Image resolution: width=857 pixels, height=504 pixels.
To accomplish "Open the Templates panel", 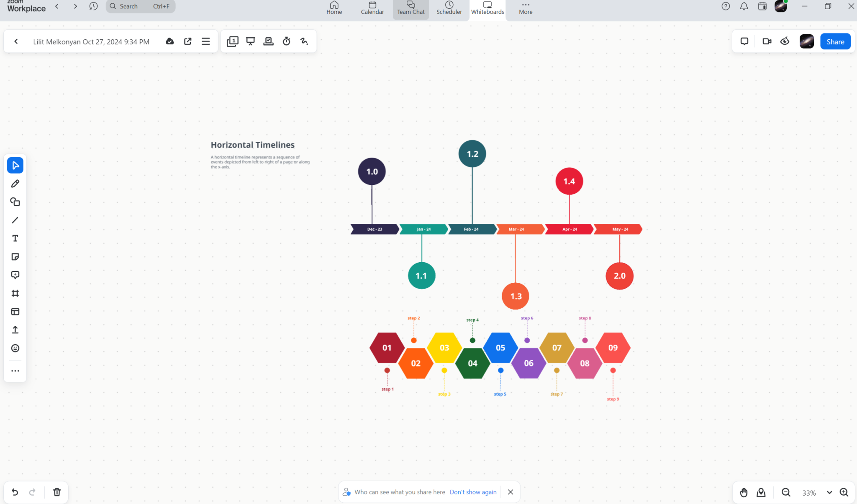I will point(15,311).
